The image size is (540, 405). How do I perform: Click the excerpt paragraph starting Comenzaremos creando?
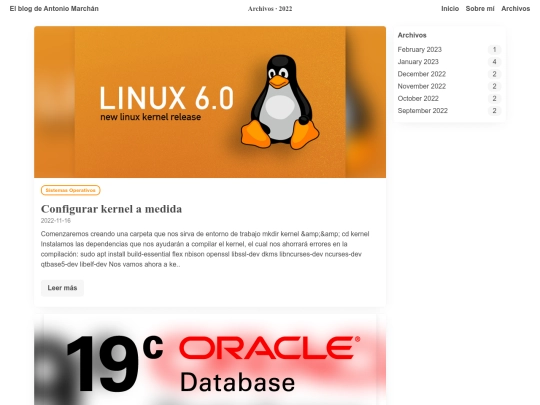(x=205, y=249)
